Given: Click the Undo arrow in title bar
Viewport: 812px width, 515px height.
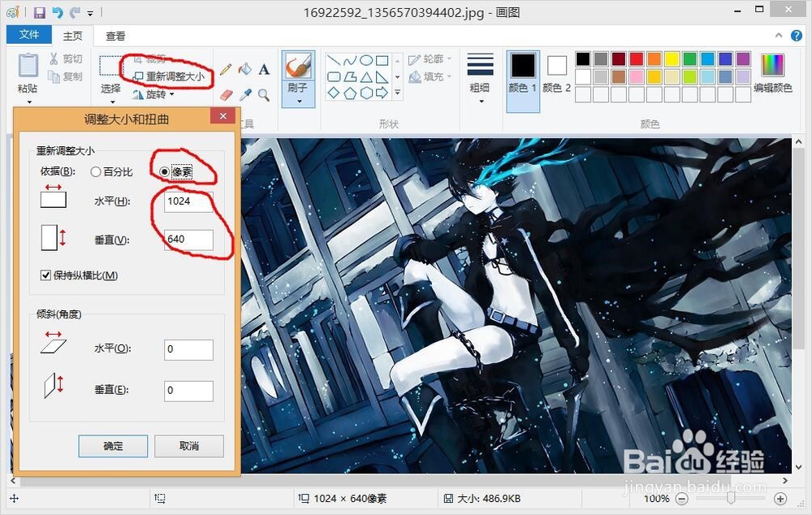Looking at the screenshot, I should [58, 12].
